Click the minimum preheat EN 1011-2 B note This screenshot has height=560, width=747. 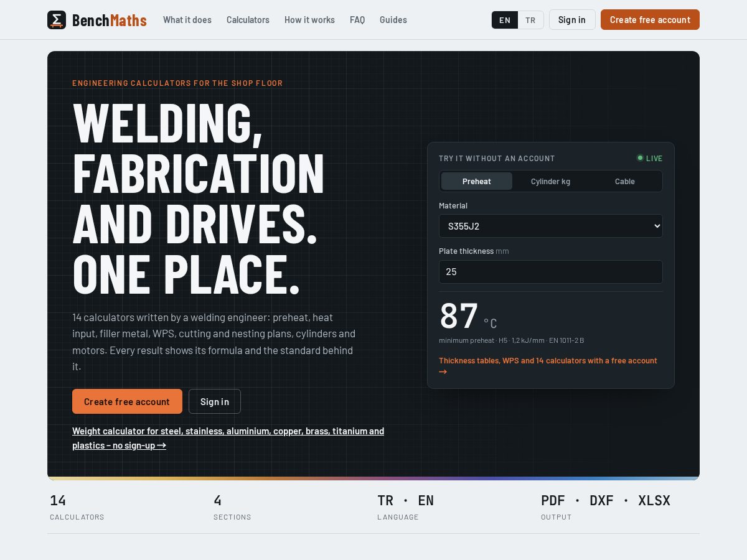click(x=511, y=340)
